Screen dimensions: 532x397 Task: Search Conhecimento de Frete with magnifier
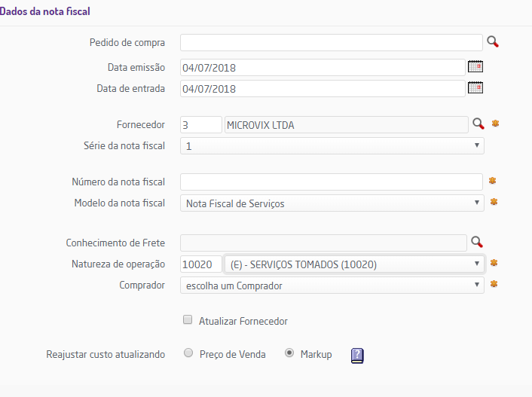pyautogui.click(x=477, y=242)
